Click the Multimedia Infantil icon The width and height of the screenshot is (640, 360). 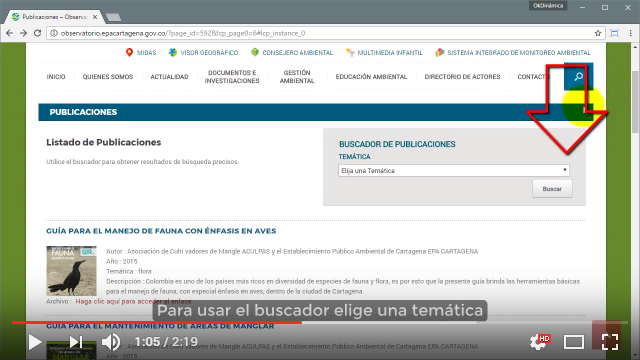tap(350, 52)
